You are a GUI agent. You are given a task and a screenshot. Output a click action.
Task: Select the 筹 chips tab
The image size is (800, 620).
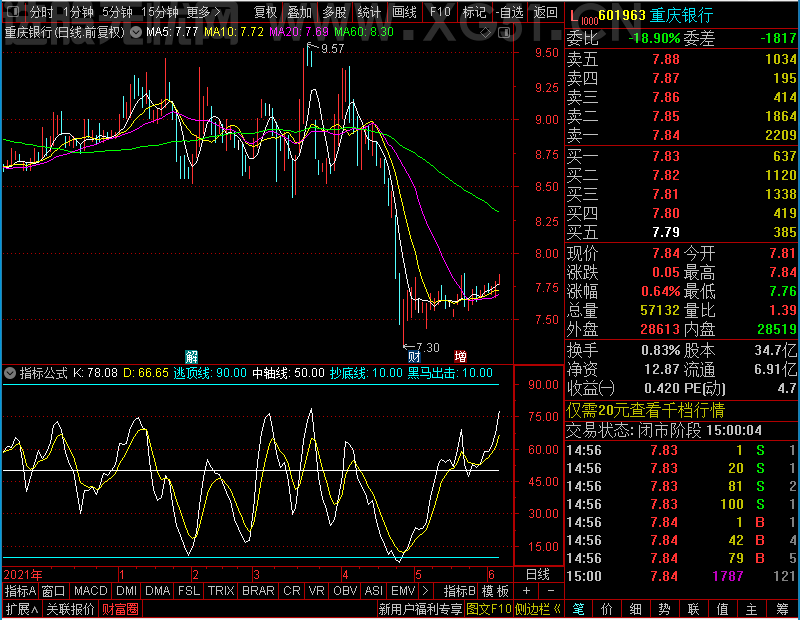click(x=783, y=609)
